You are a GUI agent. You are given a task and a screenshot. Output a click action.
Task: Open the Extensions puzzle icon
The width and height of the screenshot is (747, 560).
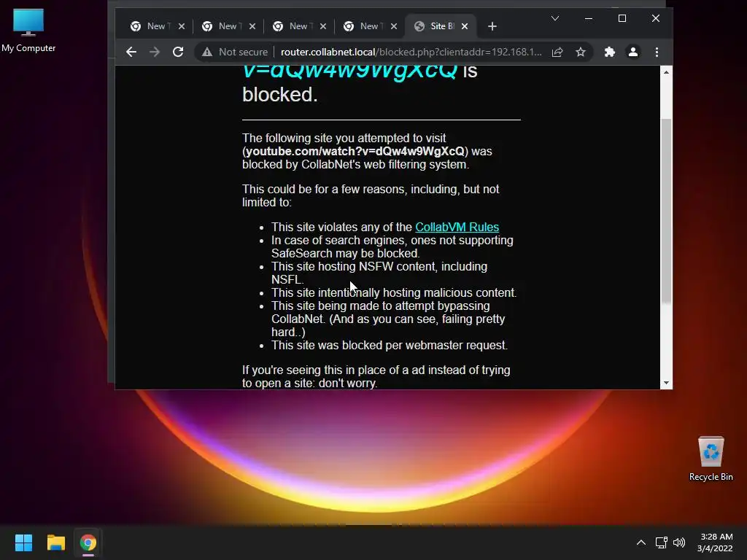tap(609, 52)
